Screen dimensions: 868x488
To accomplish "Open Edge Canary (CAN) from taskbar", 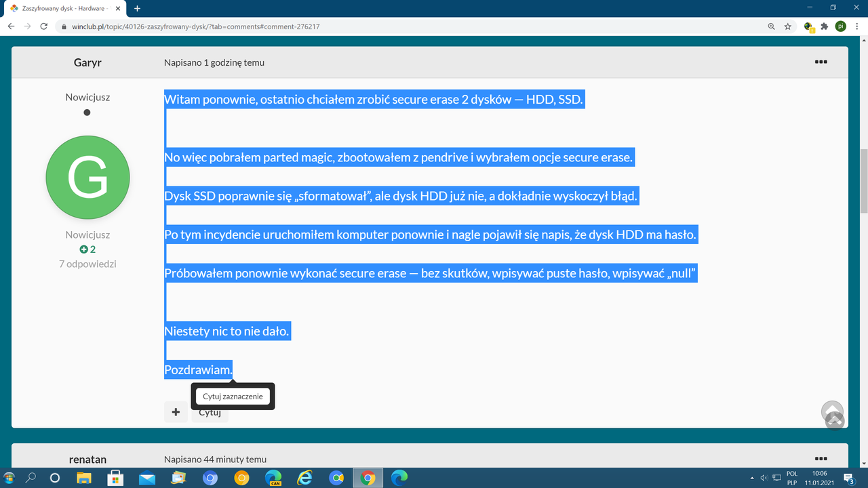I will (x=273, y=478).
